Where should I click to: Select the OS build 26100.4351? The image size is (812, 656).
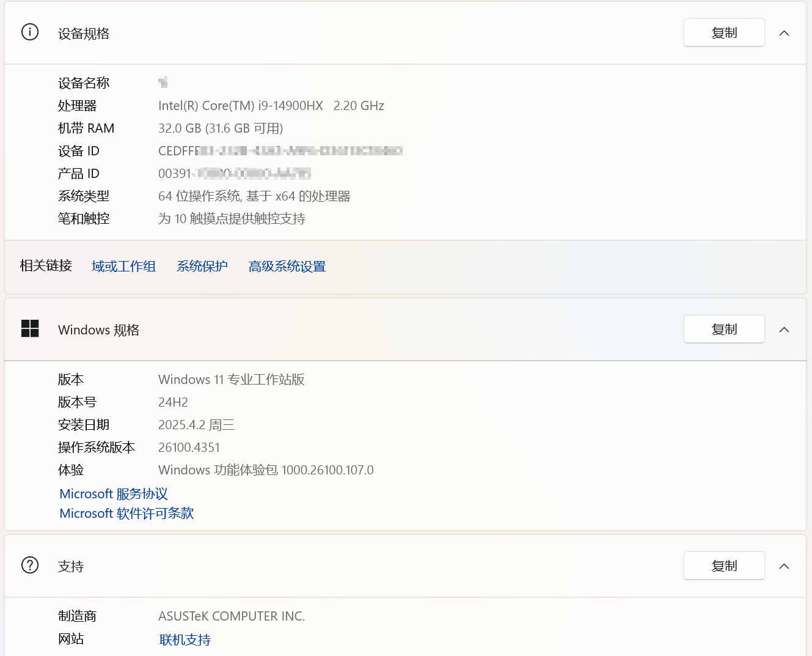point(189,448)
